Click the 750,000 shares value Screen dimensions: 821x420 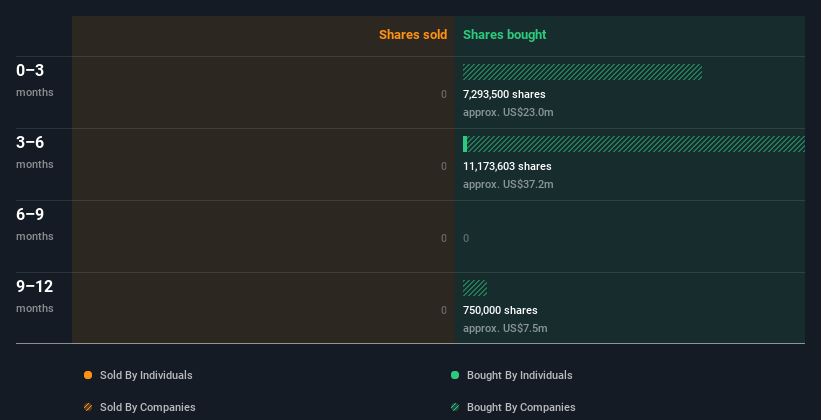[x=500, y=310]
